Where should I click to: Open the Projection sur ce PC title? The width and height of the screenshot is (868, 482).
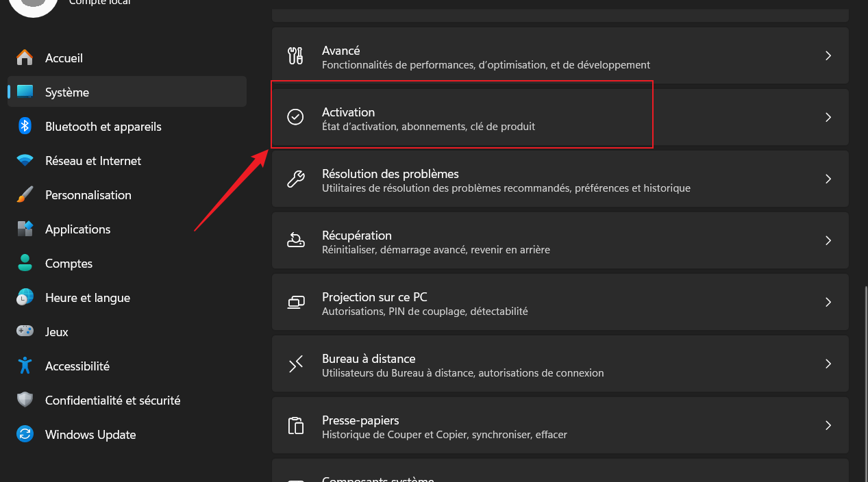click(x=375, y=297)
